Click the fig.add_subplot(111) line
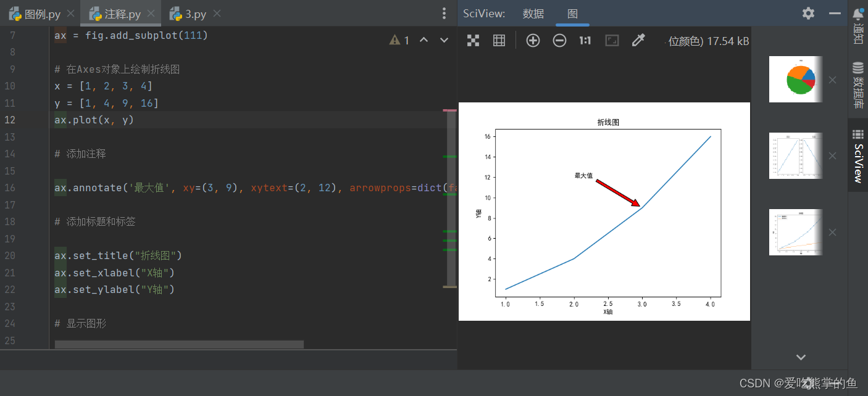868x396 pixels. [131, 35]
